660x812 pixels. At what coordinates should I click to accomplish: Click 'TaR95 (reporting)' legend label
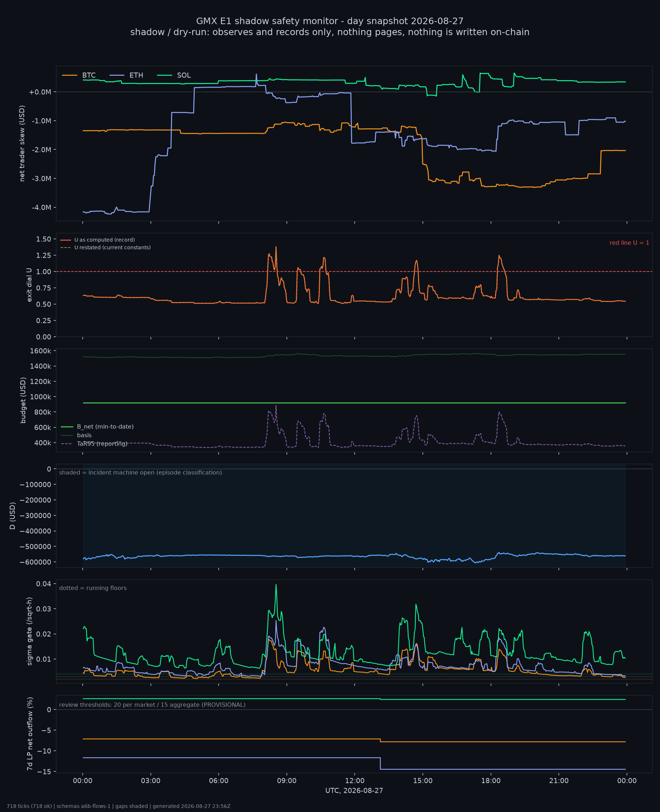pos(102,444)
